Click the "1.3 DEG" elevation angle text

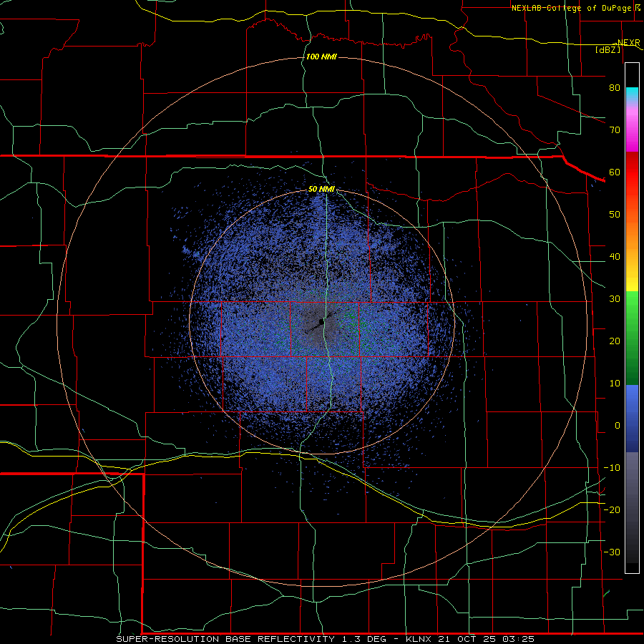pyautogui.click(x=364, y=639)
